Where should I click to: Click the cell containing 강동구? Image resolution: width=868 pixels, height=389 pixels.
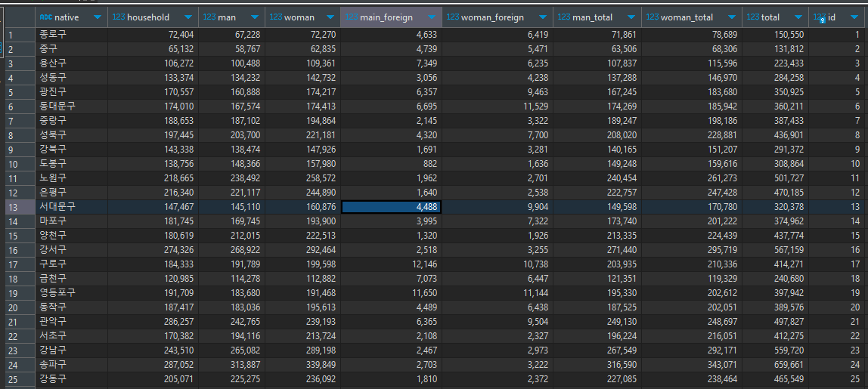coord(71,379)
